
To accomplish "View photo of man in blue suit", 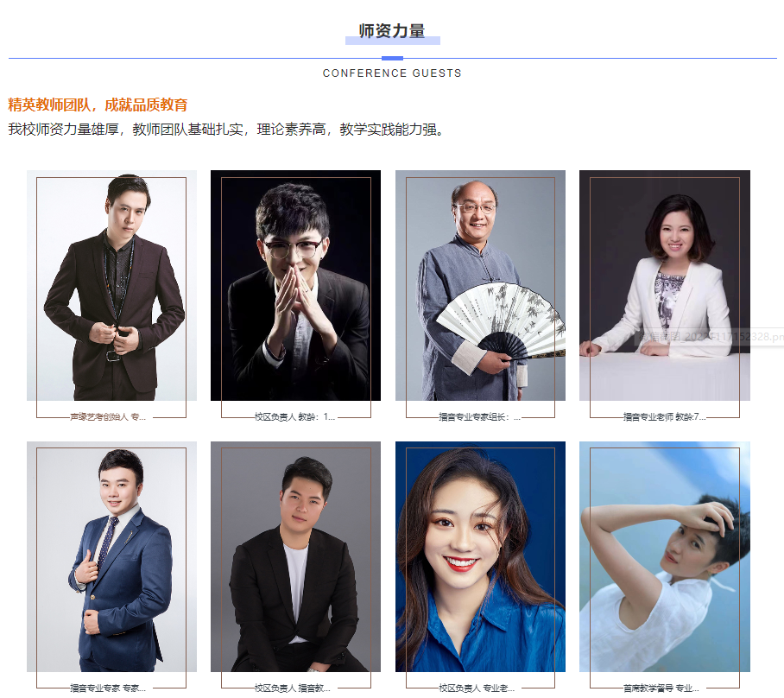I will (x=111, y=556).
